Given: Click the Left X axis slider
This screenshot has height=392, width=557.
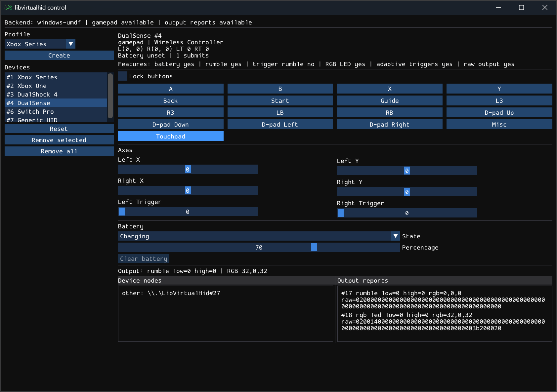Looking at the screenshot, I should click(x=188, y=169).
